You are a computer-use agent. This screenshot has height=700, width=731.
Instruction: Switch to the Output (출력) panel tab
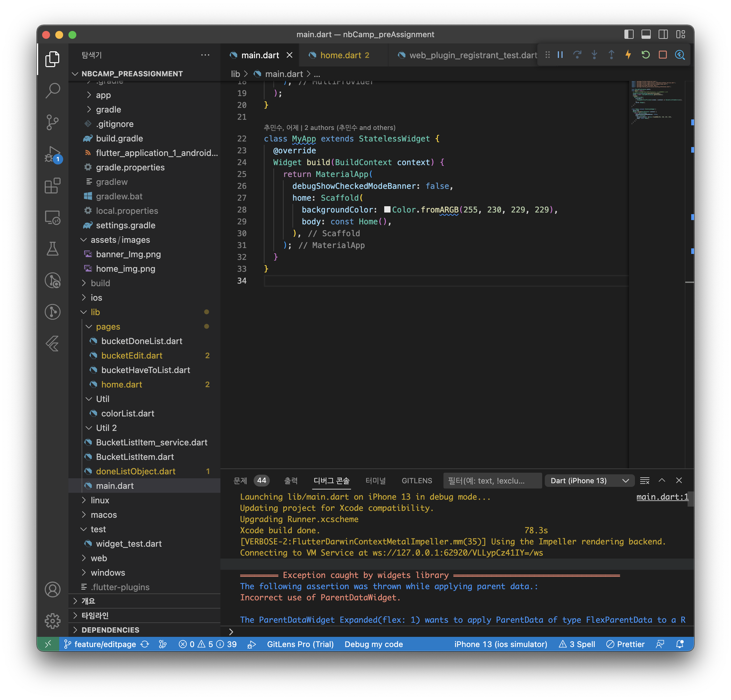(x=291, y=481)
